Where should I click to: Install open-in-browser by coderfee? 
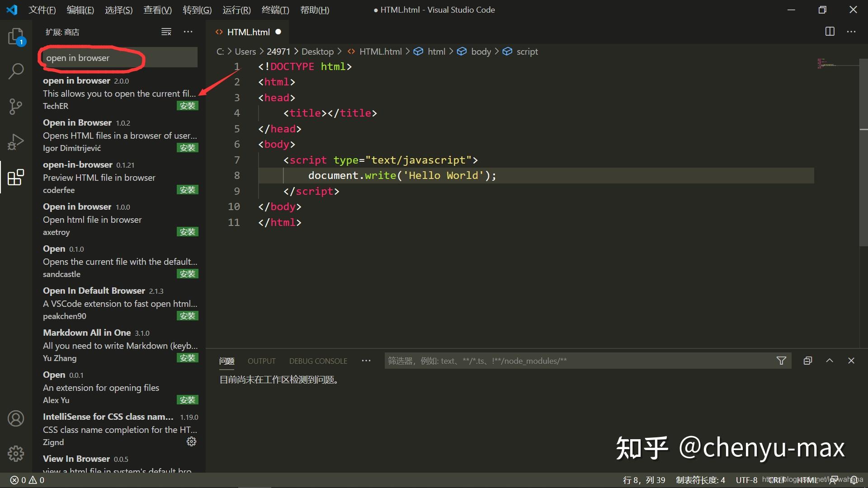[187, 190]
